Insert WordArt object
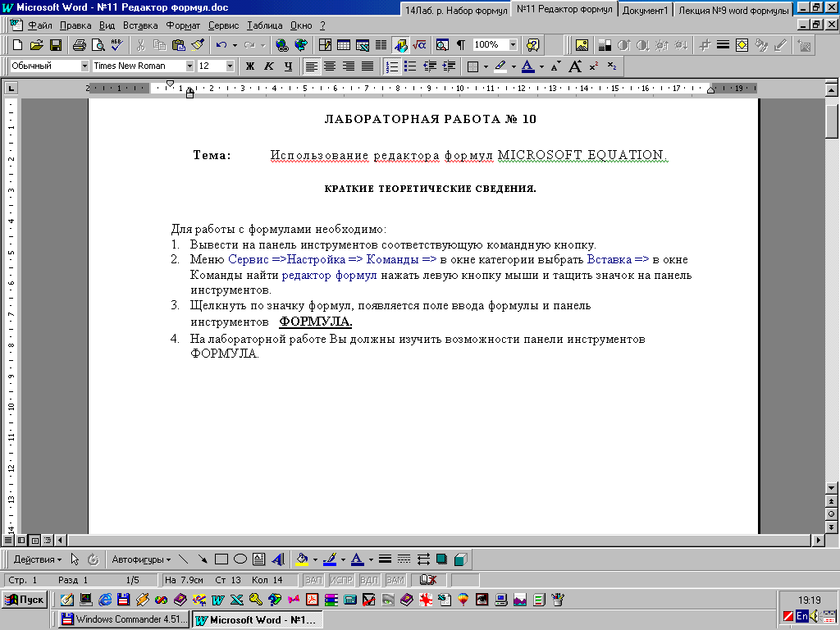Image resolution: width=840 pixels, height=630 pixels. coord(277,559)
